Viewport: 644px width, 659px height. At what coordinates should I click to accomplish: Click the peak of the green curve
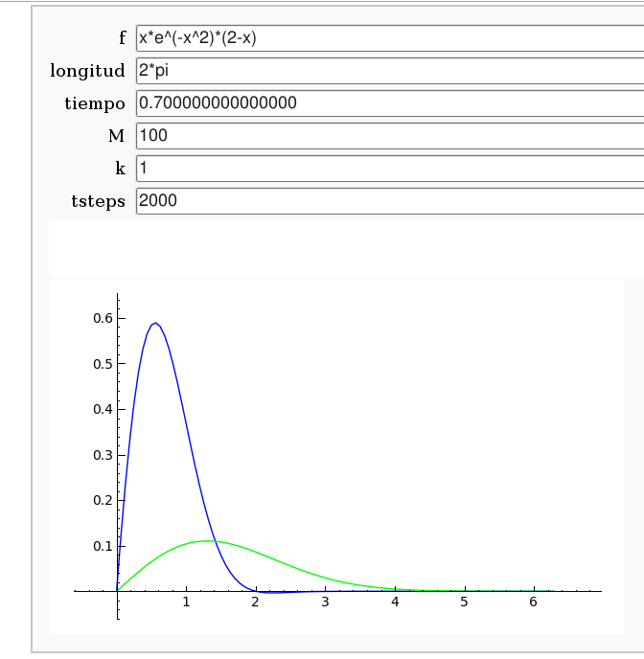coord(206,541)
